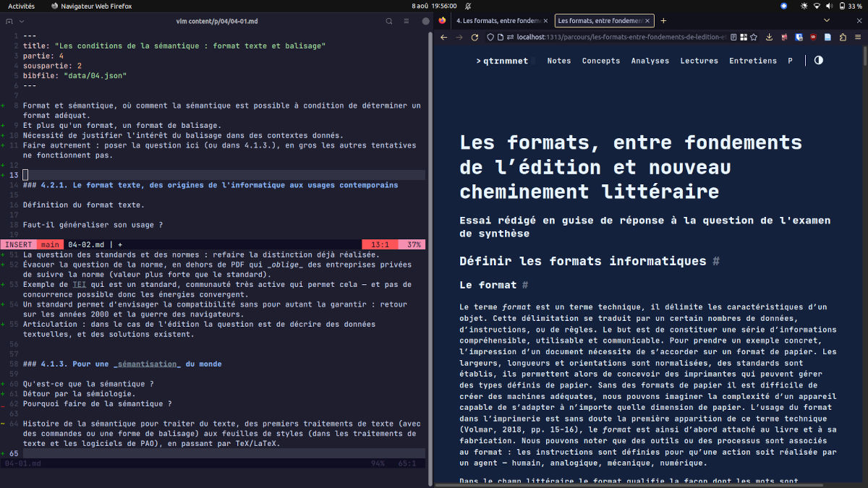Image resolution: width=868 pixels, height=488 pixels.
Task: Toggle the site's dark/light theme
Action: 819,61
